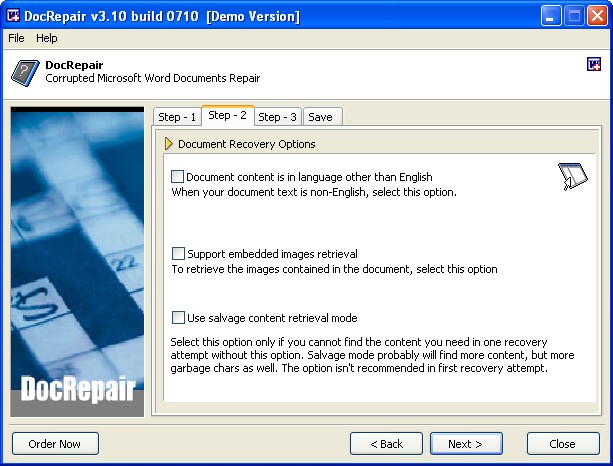This screenshot has height=466, width=613.
Task: Proceed with the Next > button
Action: pyautogui.click(x=466, y=444)
